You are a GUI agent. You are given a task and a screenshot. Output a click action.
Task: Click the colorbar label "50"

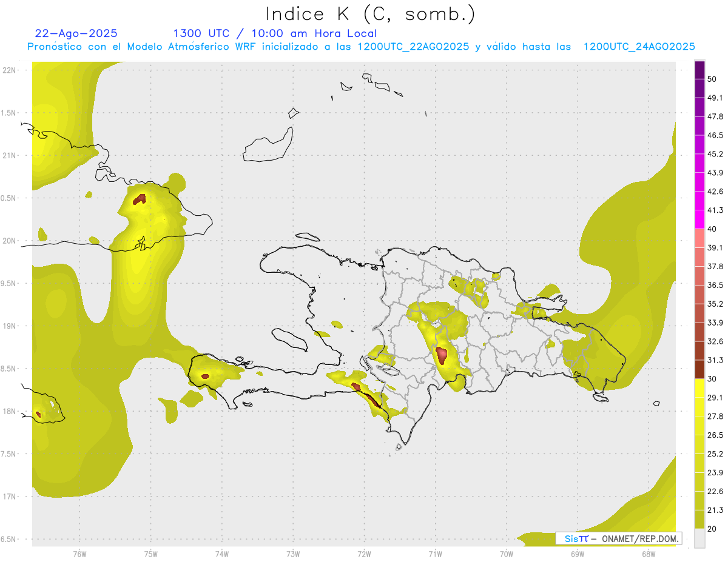click(x=712, y=79)
